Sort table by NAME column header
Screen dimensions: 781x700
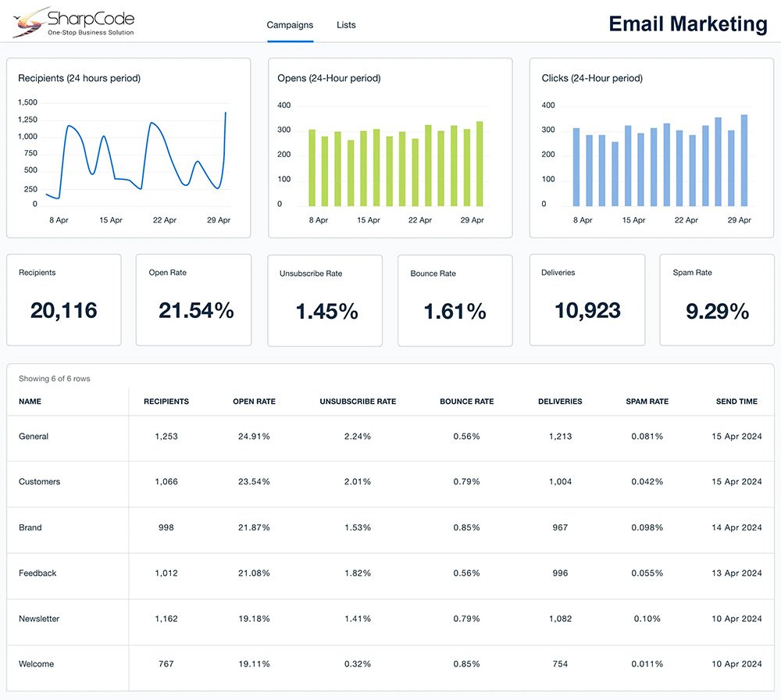(x=30, y=402)
